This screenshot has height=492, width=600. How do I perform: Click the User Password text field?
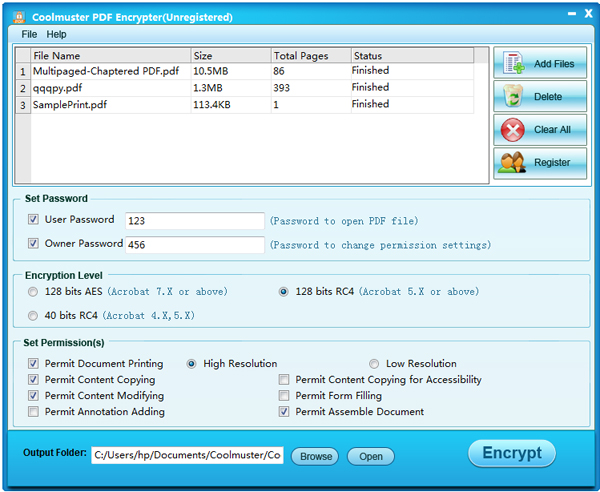[x=194, y=221]
